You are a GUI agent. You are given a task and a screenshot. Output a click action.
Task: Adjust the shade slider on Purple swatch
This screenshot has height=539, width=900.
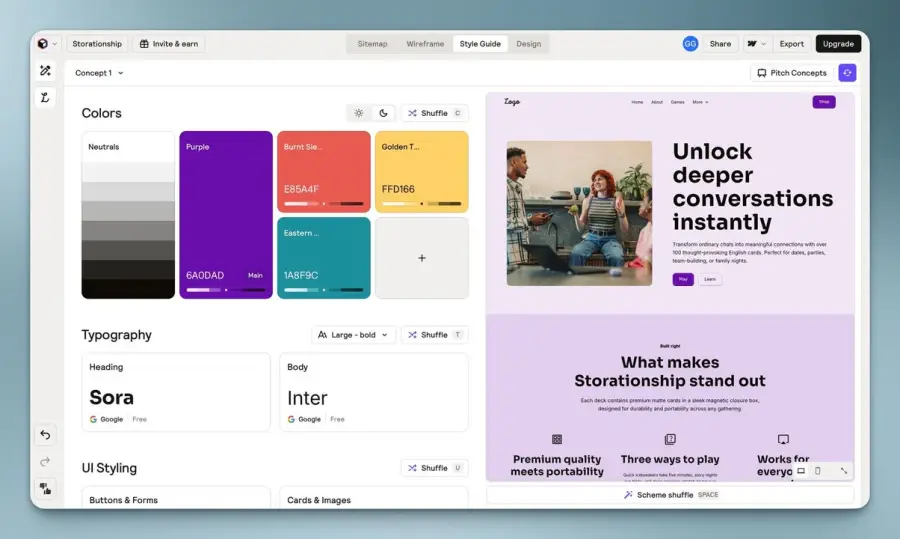point(226,290)
